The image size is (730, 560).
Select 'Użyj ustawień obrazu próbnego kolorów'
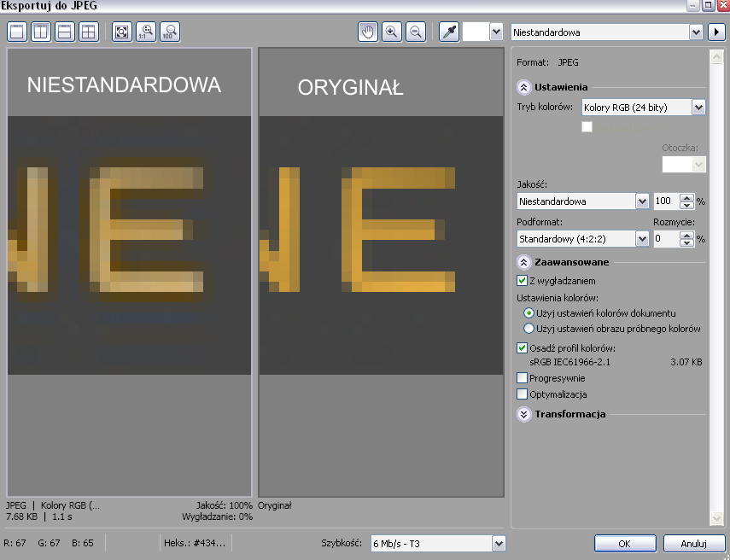click(x=529, y=329)
